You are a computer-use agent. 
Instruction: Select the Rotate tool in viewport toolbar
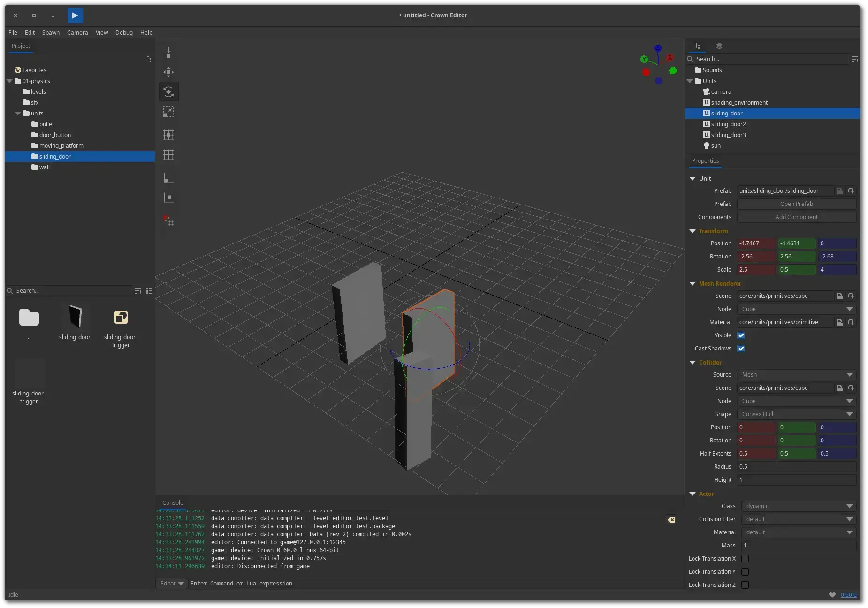click(168, 91)
